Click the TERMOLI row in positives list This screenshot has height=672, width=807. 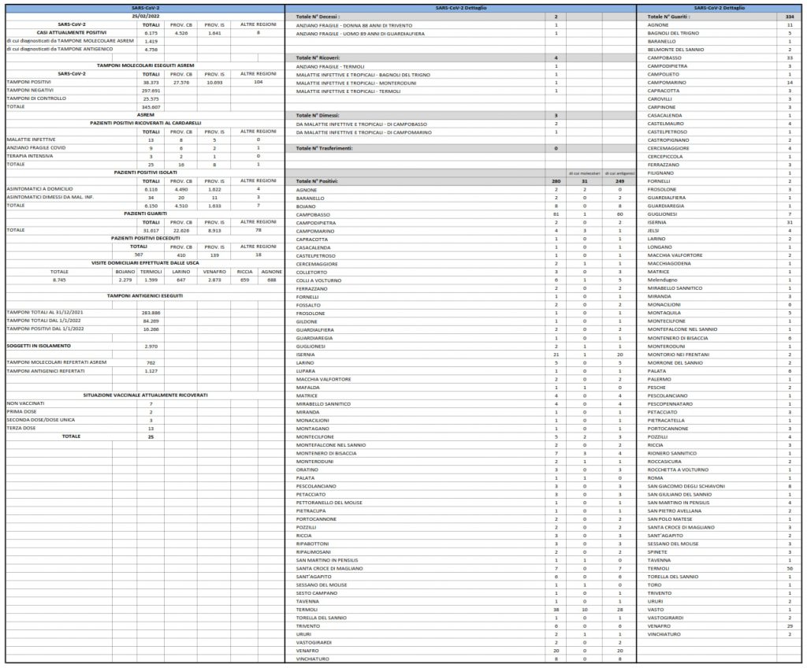[460, 610]
